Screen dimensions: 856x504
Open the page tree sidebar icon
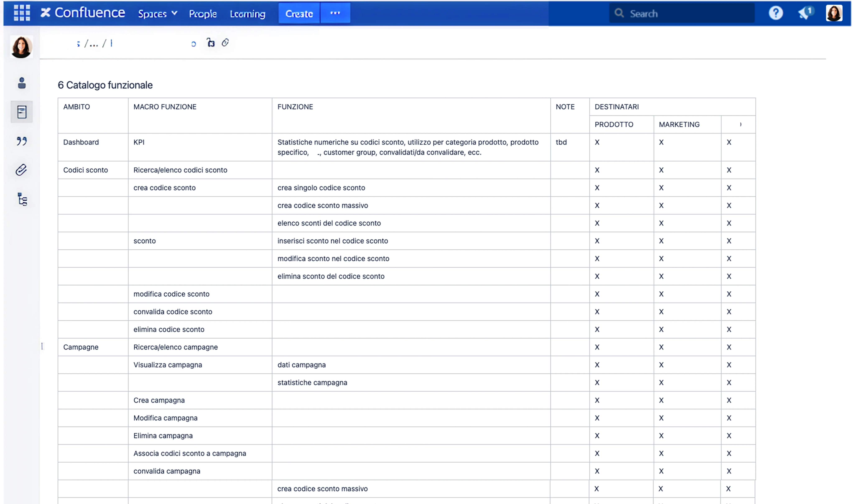pos(22,200)
